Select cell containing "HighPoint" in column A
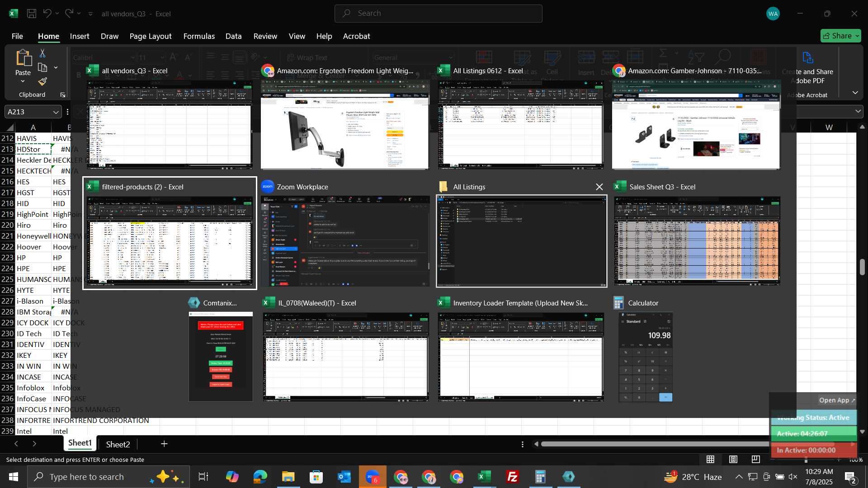 [33, 215]
